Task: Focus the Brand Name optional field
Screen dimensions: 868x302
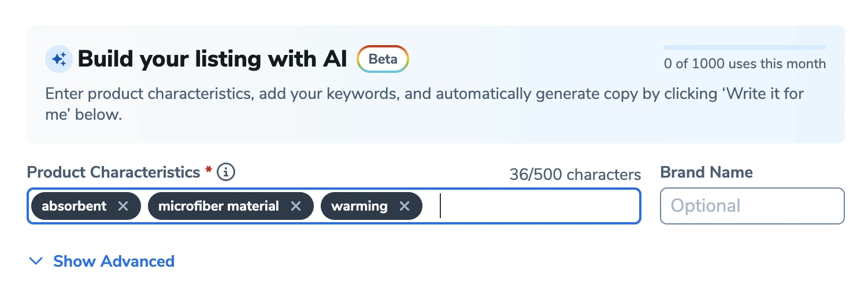Action: coord(752,205)
